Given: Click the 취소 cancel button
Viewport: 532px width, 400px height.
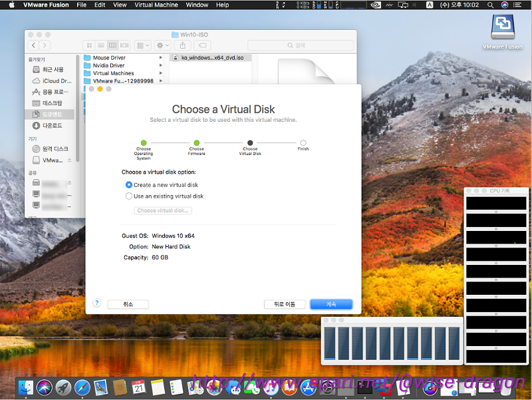Looking at the screenshot, I should [128, 304].
